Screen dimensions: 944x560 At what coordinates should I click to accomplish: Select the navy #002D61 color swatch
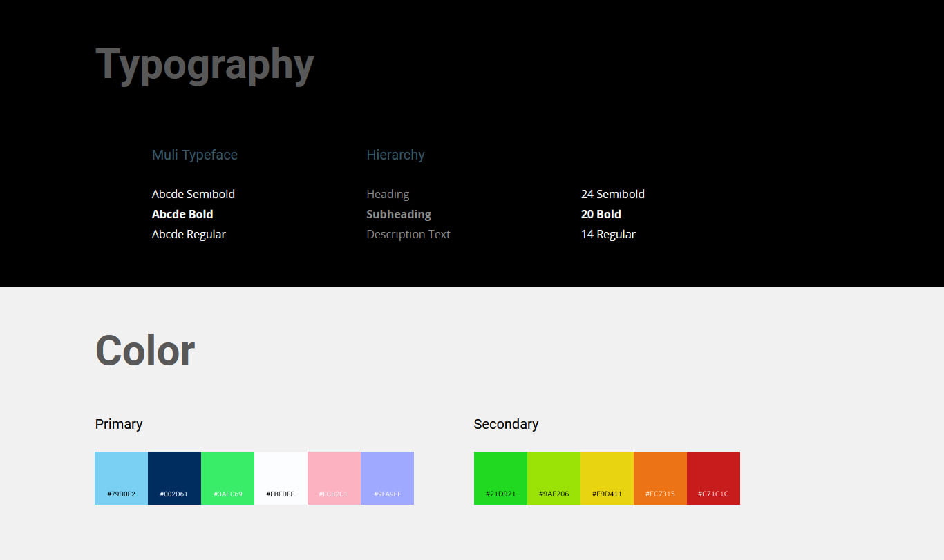[174, 478]
